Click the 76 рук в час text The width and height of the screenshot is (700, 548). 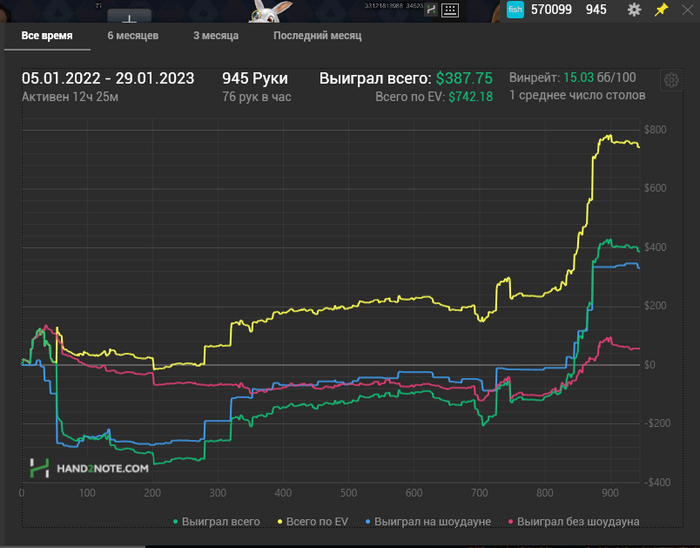(x=257, y=97)
